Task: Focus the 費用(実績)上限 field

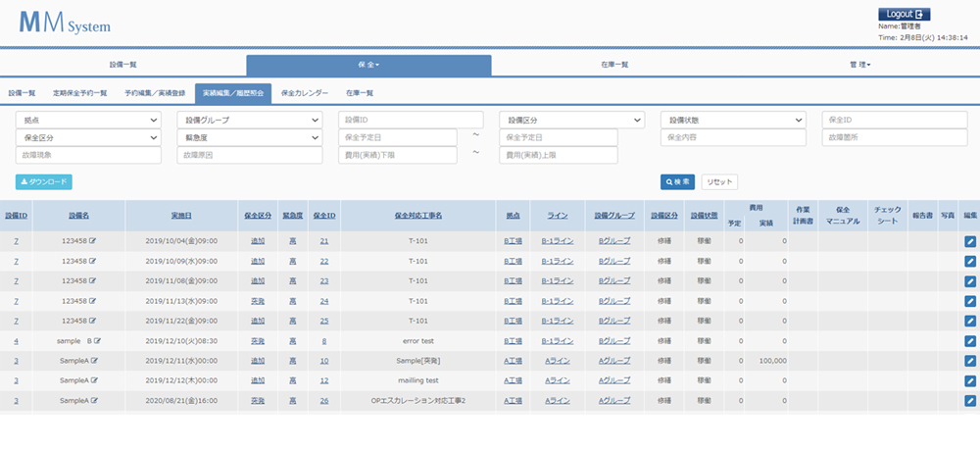Action: click(x=559, y=155)
